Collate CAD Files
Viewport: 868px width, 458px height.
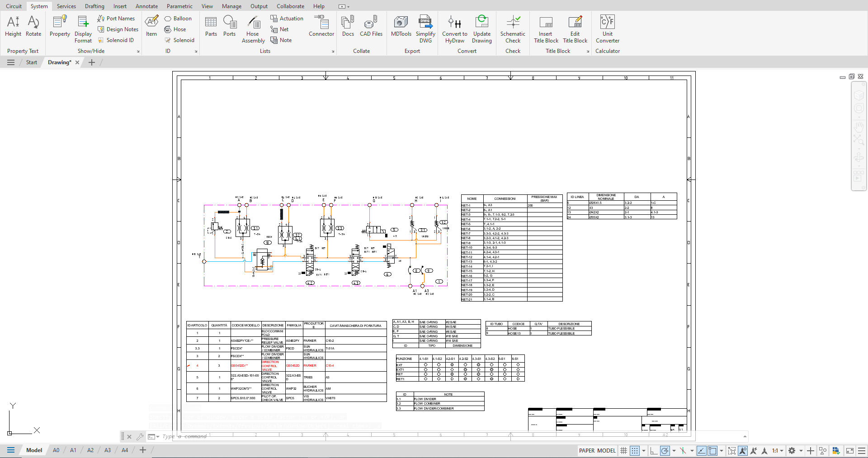pos(371,26)
